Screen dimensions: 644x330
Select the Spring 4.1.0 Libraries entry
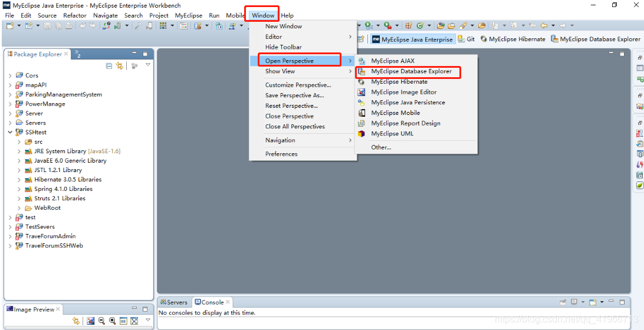[x=63, y=189]
